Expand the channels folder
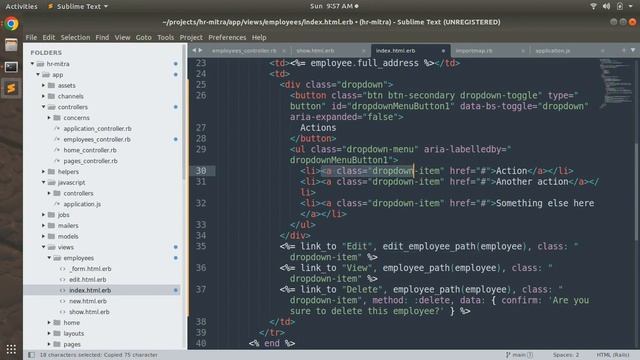This screenshot has height=360, width=640. point(43,96)
